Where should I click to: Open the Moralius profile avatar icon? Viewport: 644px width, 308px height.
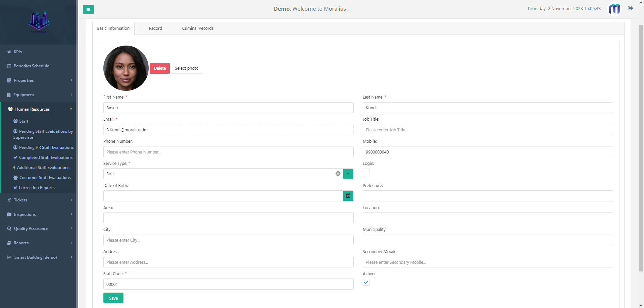[614, 9]
